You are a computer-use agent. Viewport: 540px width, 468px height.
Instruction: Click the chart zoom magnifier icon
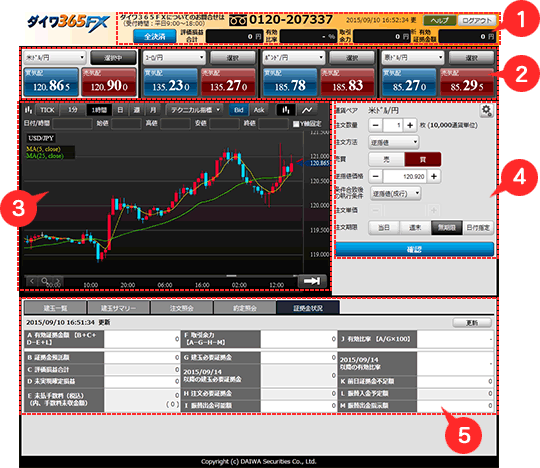click(44, 281)
